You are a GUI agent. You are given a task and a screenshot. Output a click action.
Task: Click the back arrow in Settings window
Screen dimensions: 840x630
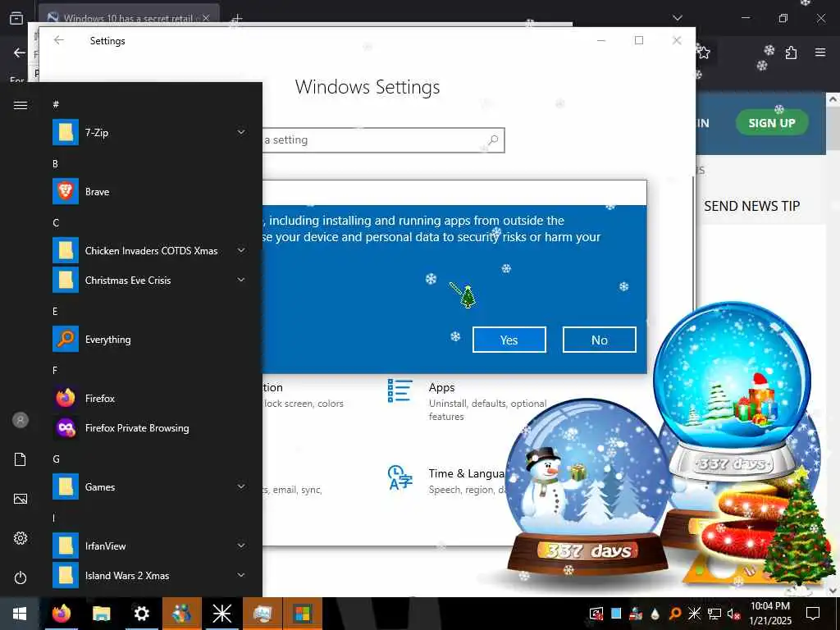pyautogui.click(x=59, y=40)
